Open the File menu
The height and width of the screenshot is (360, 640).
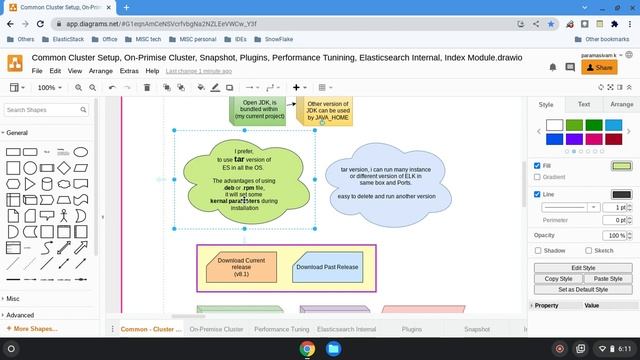37,71
